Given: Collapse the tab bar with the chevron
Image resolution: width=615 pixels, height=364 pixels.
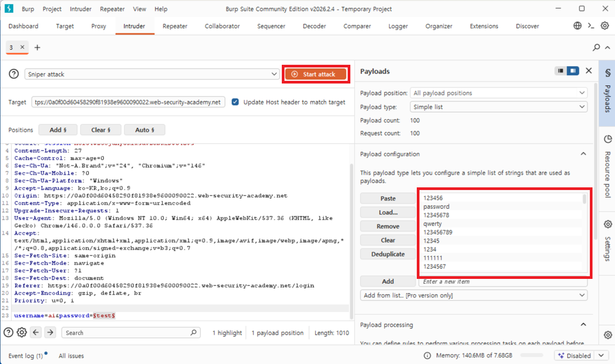Looking at the screenshot, I should tap(607, 48).
